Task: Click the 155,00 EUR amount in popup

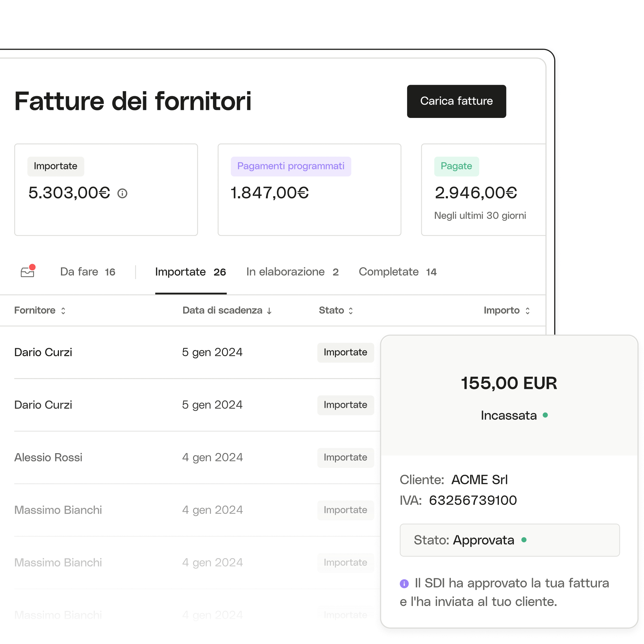Action: (x=509, y=383)
